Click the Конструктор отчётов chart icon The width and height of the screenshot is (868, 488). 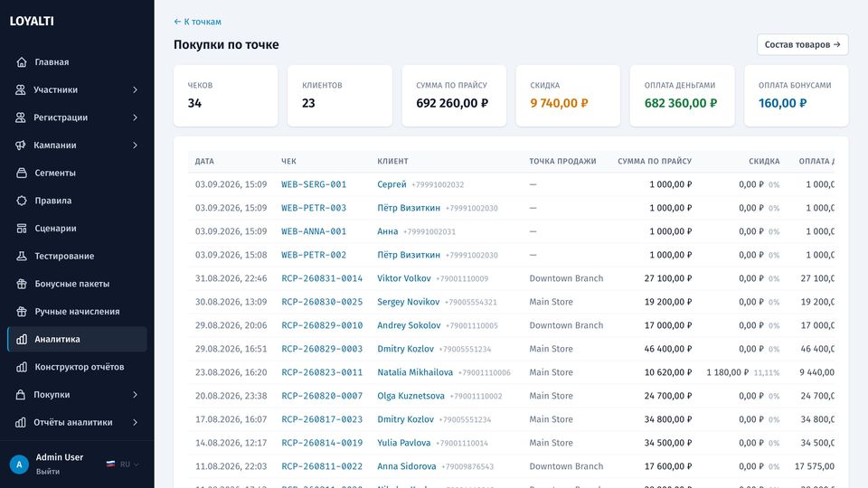pos(22,367)
